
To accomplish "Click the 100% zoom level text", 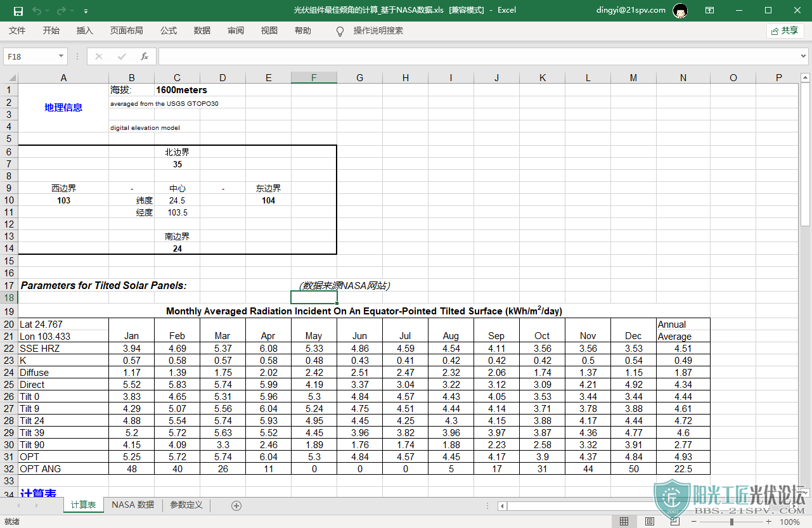I will pyautogui.click(x=790, y=522).
